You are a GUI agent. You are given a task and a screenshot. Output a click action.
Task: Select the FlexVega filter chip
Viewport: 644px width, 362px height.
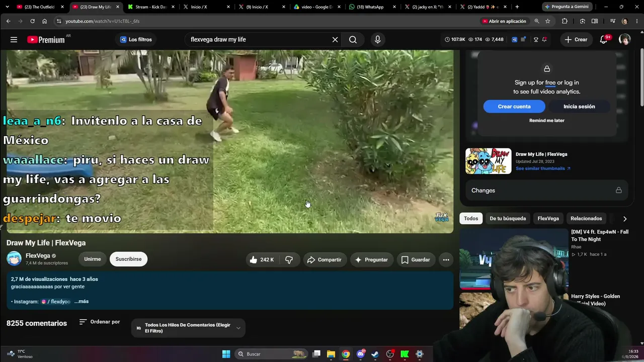[x=548, y=219]
